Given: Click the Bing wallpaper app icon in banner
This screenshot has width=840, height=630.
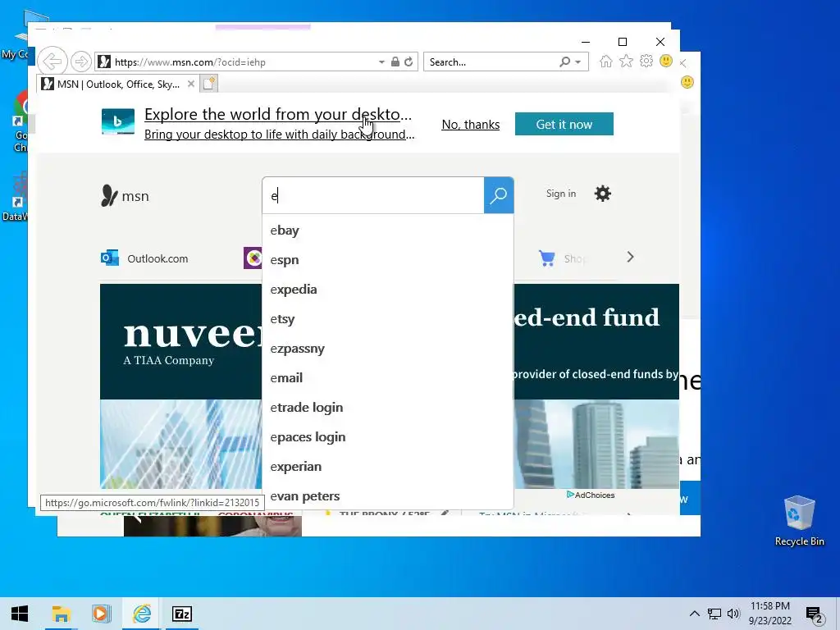Looking at the screenshot, I should (x=118, y=121).
